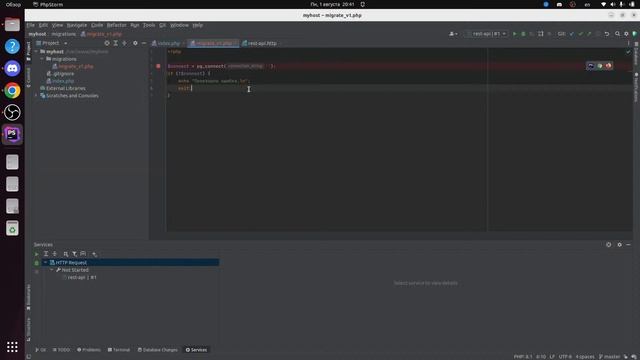
Task: Open Project panel options gear
Action: [x=135, y=43]
